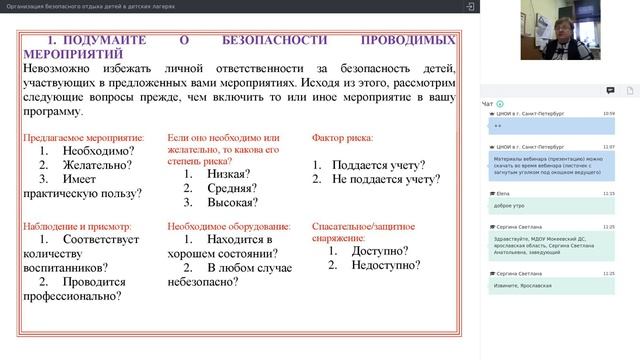Click the 11:07 message timestamp
640x360 pixels.
(609, 147)
